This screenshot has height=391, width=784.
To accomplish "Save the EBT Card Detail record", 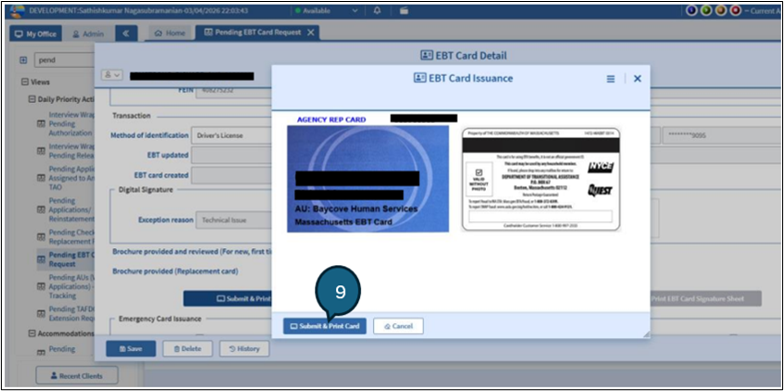I will 131,348.
